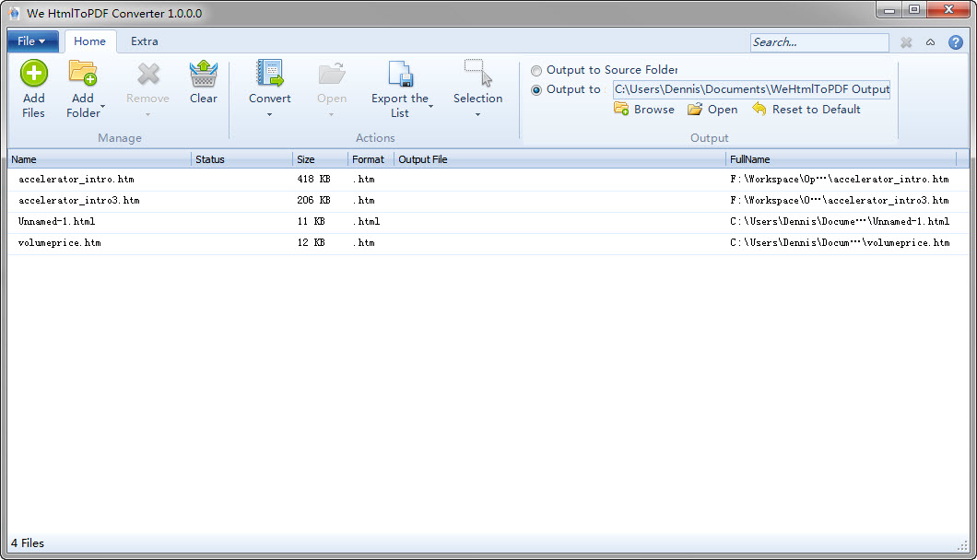The width and height of the screenshot is (977, 560).
Task: Click the app icon in the title bar
Action: pos(15,13)
